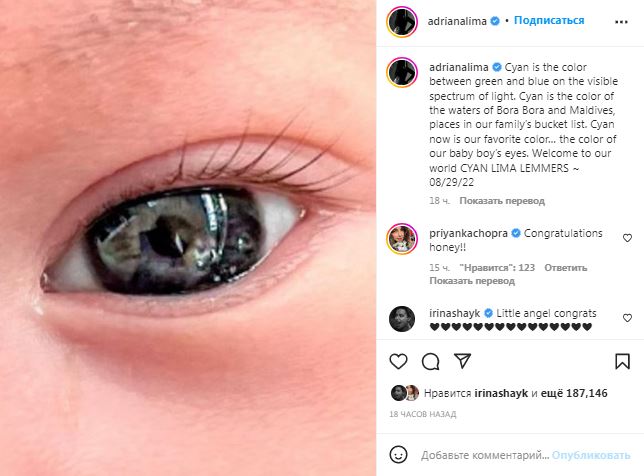Open priyankachopra's avatar
Image resolution: width=644 pixels, height=476 pixels.
point(402,238)
